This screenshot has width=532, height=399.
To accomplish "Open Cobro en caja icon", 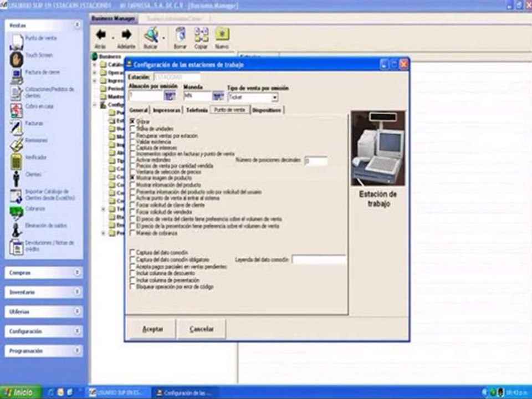I will click(16, 110).
